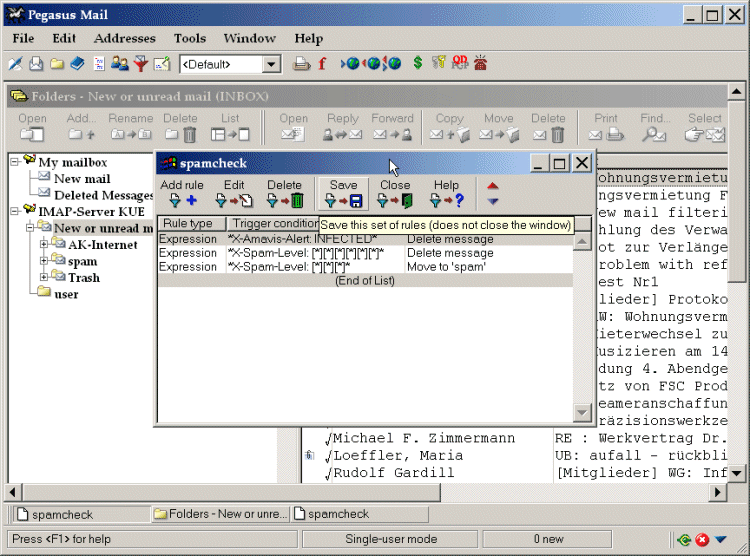Collapse the My mailbox tree node
The width and height of the screenshot is (750, 556).
(15, 162)
